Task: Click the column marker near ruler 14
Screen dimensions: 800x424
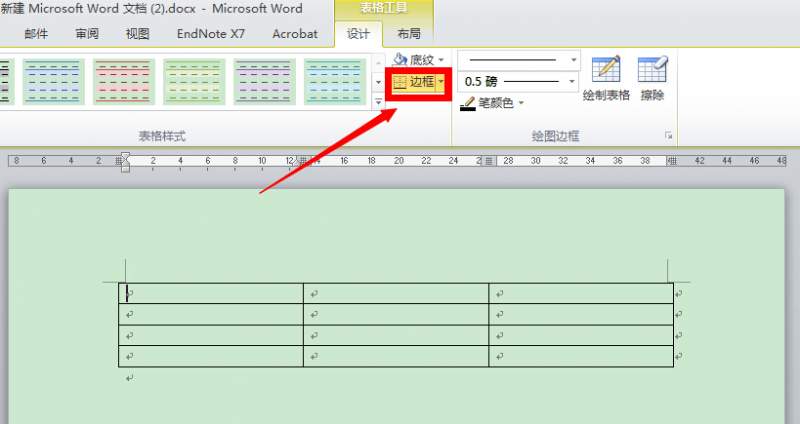Action: pyautogui.click(x=303, y=161)
